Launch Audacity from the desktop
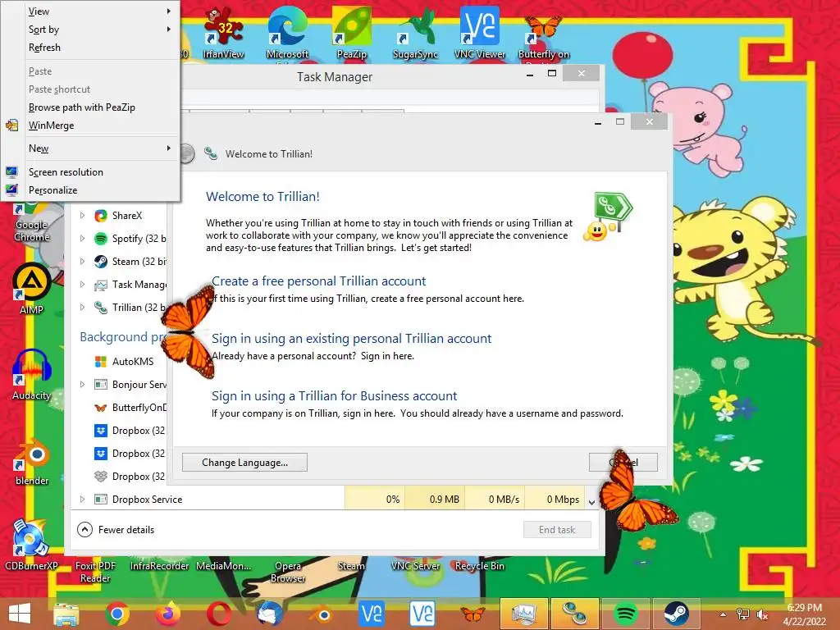Viewport: 840px width, 630px height. click(x=32, y=375)
